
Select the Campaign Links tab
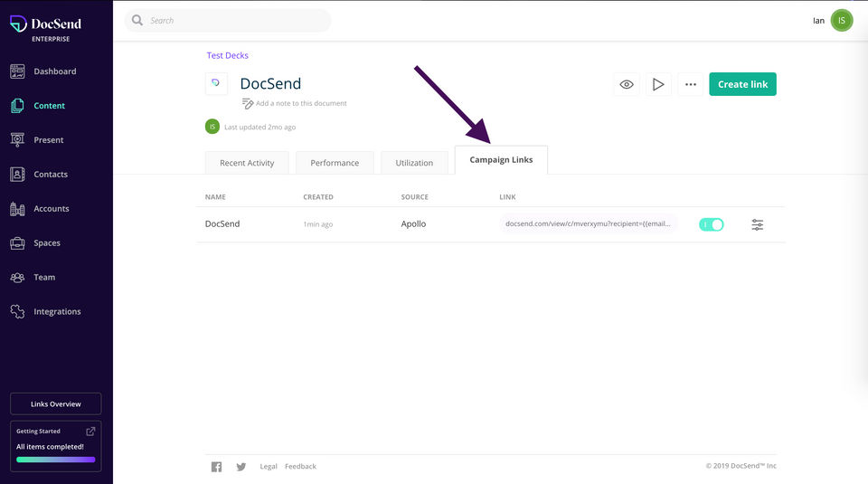pyautogui.click(x=501, y=160)
